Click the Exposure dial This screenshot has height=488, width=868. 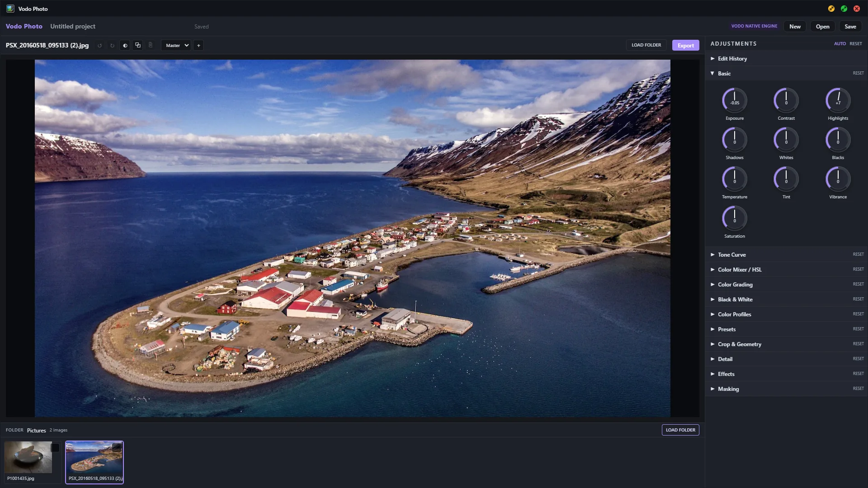pos(735,100)
